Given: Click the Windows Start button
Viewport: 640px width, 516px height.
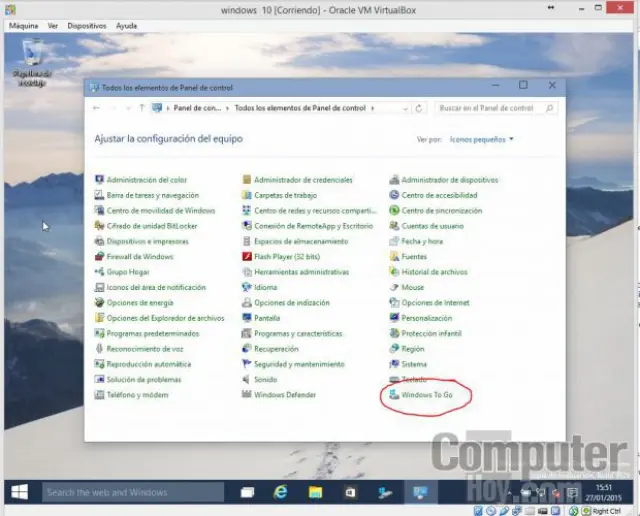Looking at the screenshot, I should [19, 492].
